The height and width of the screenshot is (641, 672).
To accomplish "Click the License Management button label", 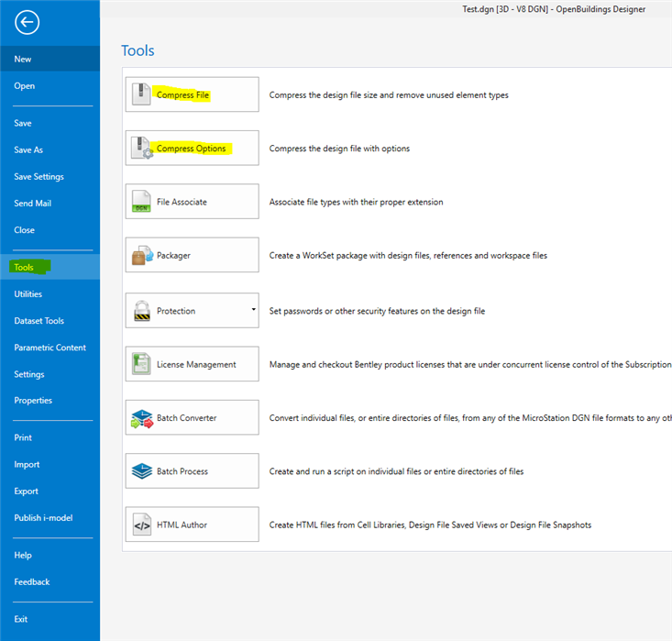I will click(196, 364).
